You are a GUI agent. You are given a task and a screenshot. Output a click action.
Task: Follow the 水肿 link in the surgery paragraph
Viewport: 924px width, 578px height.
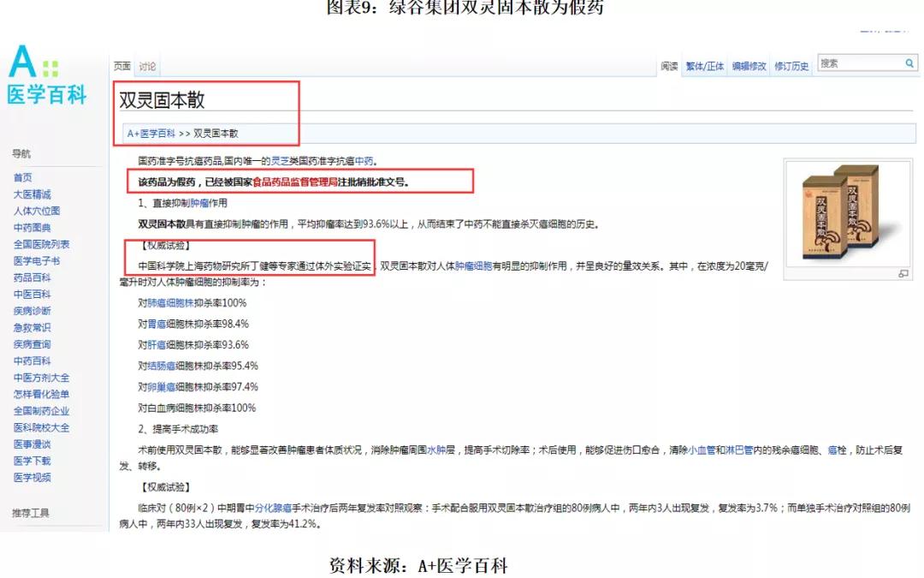(x=436, y=450)
